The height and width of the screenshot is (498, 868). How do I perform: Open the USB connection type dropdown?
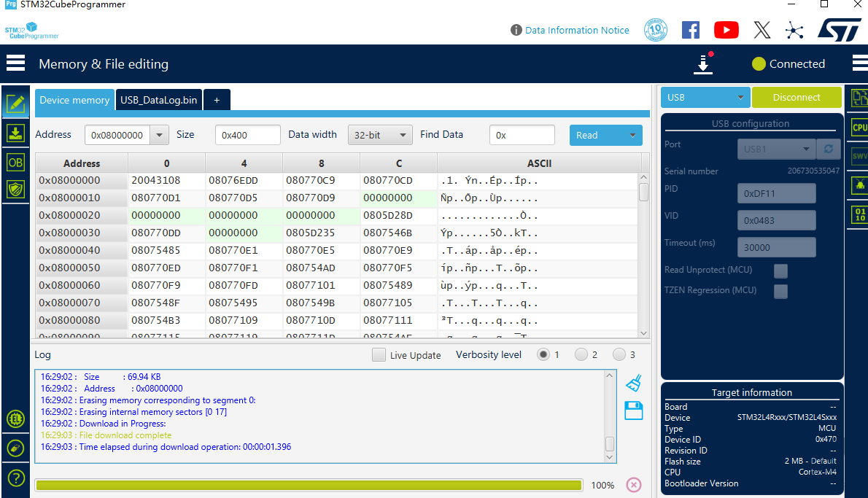pos(705,97)
